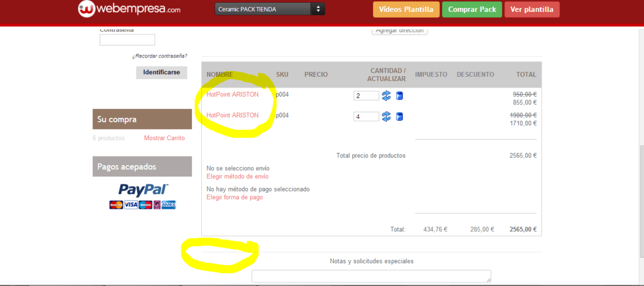Image resolution: width=644 pixels, height=286 pixels.
Task: Click the TOTAL column header
Action: pyautogui.click(x=526, y=74)
